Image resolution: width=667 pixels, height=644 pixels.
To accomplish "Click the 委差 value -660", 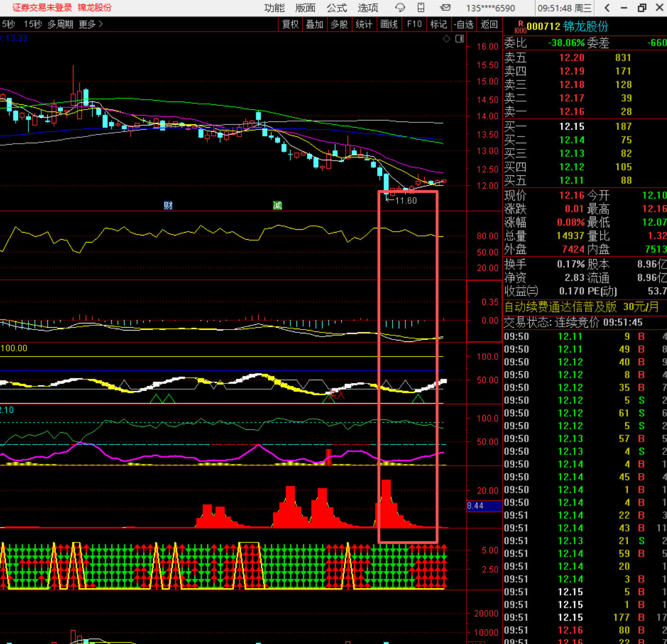I will coord(657,43).
